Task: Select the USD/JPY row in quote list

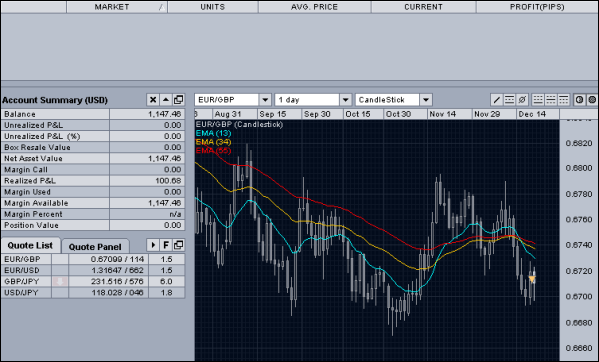Action: (93, 293)
